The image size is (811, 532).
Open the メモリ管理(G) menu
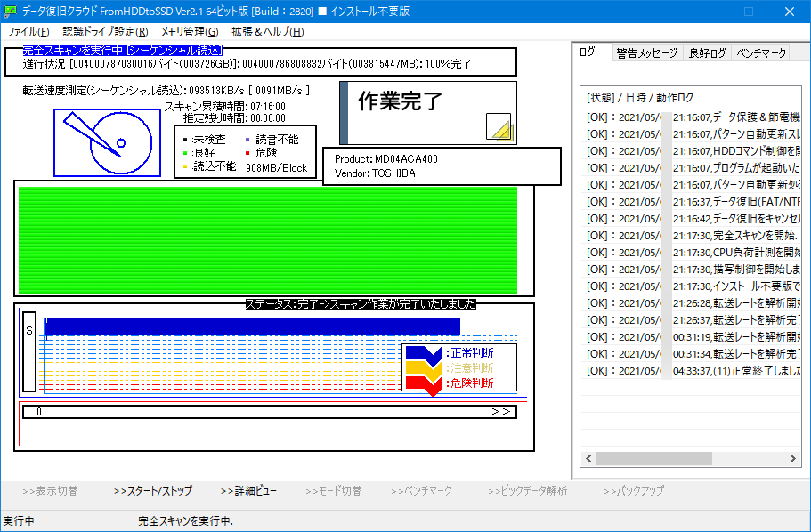(190, 31)
